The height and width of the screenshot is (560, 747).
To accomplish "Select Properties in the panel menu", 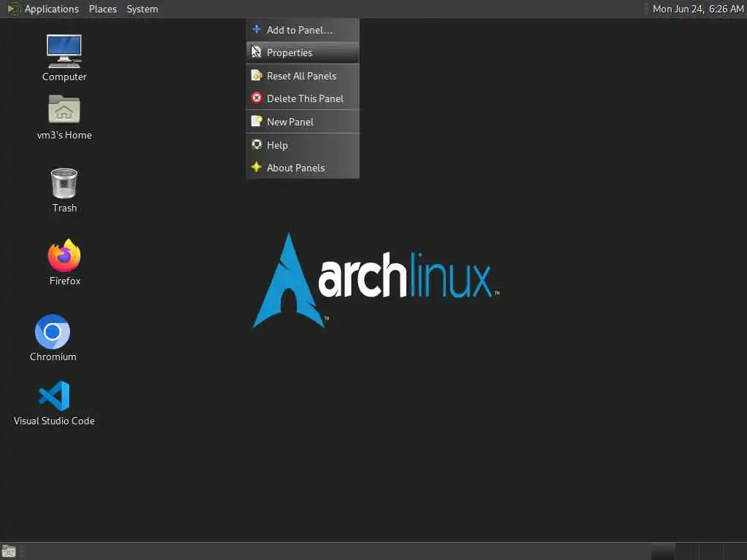I will click(303, 52).
